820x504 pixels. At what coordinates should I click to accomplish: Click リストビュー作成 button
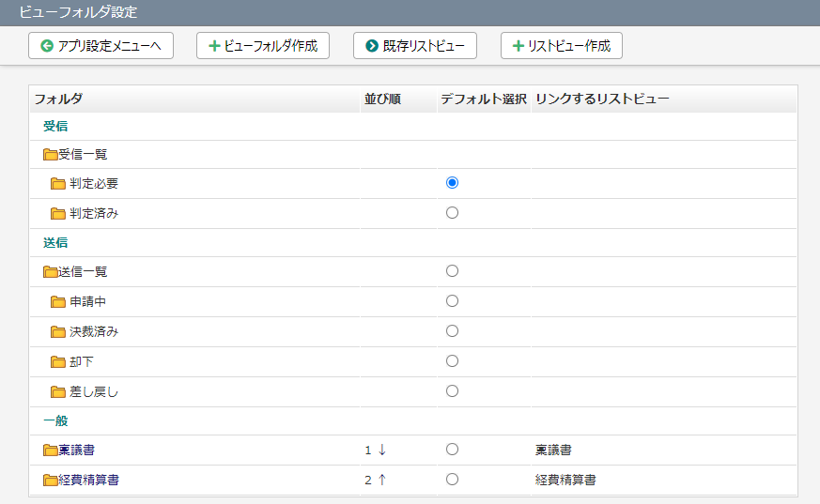[562, 46]
